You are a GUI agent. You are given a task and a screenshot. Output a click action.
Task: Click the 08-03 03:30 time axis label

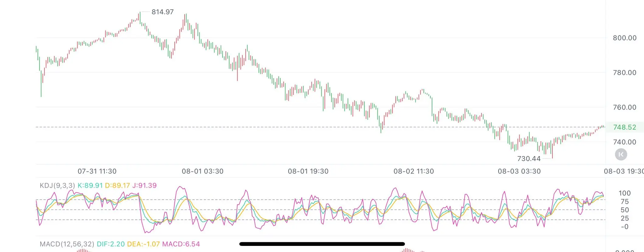[519, 171]
